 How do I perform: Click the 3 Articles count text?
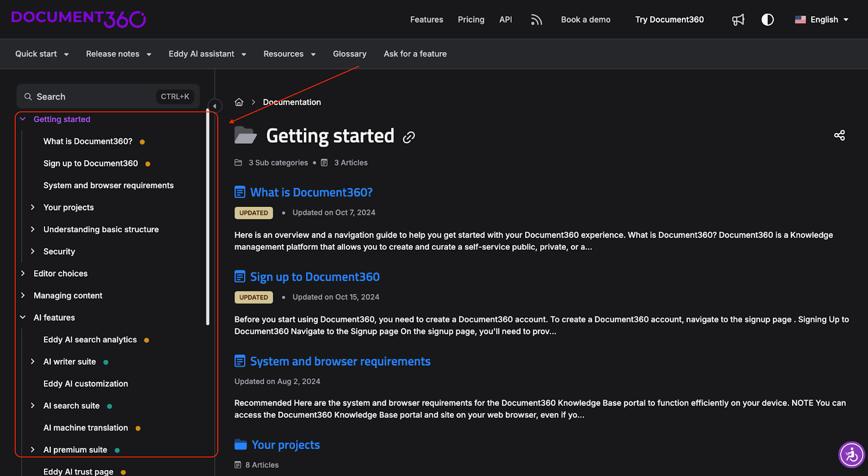pos(351,162)
